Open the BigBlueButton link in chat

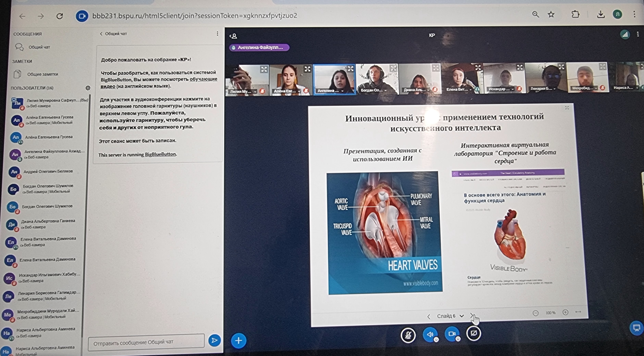pyautogui.click(x=160, y=154)
